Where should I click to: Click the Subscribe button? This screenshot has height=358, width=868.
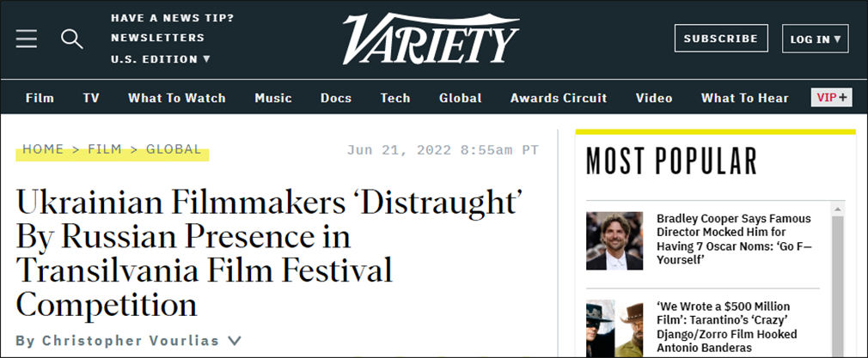coord(720,39)
